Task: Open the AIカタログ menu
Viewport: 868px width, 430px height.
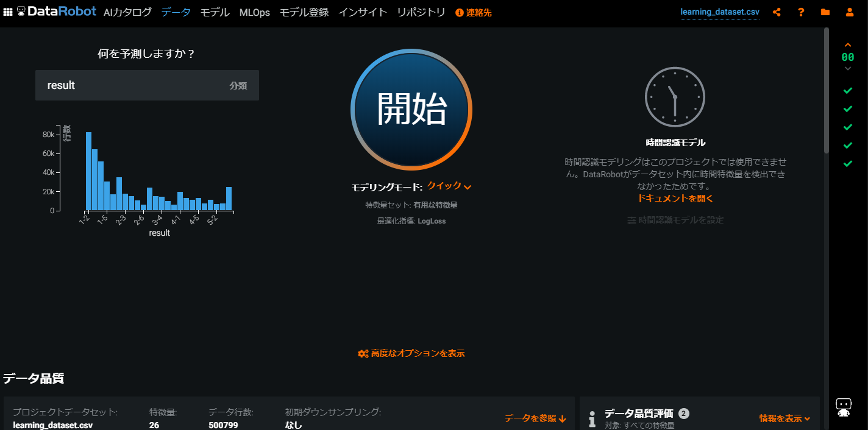Action: 127,12
